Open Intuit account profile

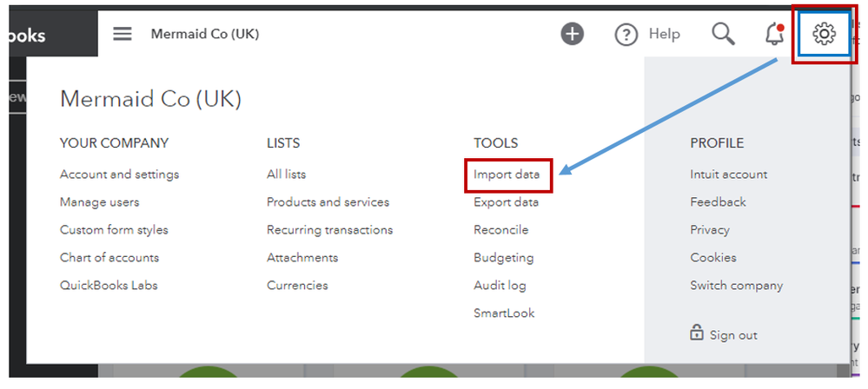pos(728,175)
